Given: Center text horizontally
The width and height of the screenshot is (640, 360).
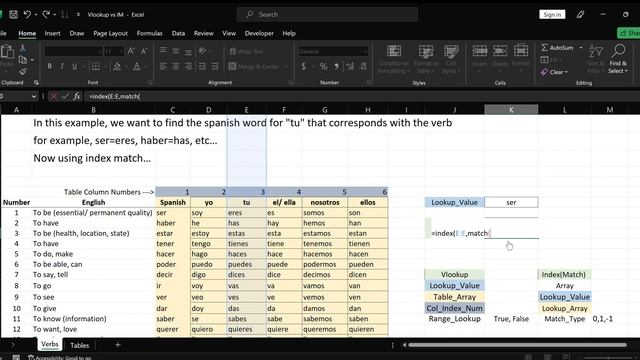Looking at the screenshot, I should 176,66.
